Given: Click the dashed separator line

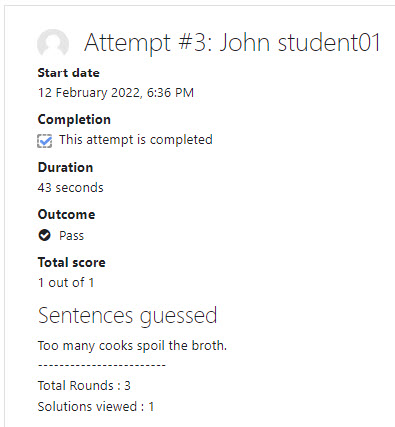Looking at the screenshot, I should pyautogui.click(x=102, y=365).
